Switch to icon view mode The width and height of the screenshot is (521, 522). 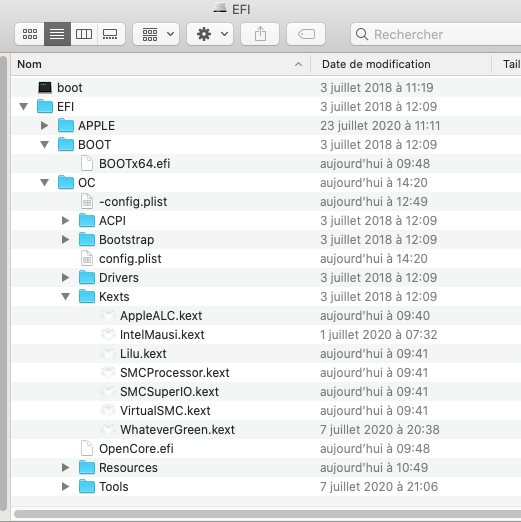pos(30,34)
